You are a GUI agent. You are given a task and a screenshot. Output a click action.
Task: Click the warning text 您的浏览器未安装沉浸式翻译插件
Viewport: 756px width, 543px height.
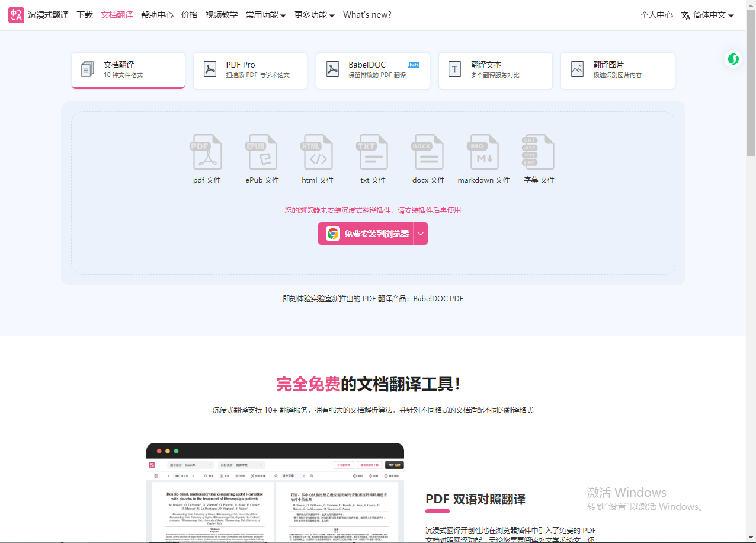[x=373, y=210]
